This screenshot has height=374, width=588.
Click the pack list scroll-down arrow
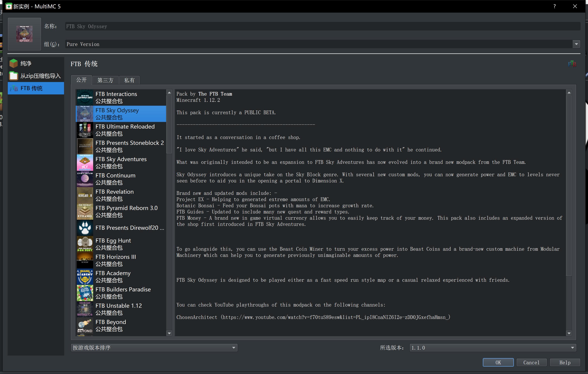[x=169, y=333]
